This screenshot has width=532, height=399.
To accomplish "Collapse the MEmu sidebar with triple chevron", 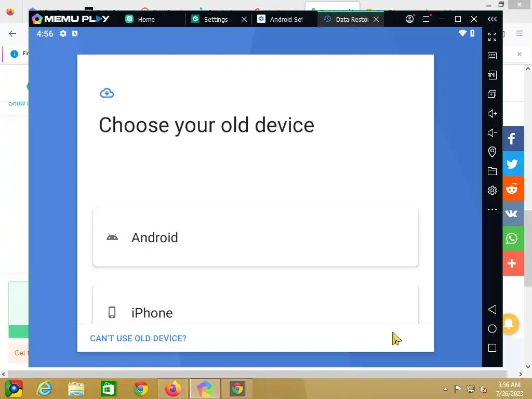I will 492,19.
